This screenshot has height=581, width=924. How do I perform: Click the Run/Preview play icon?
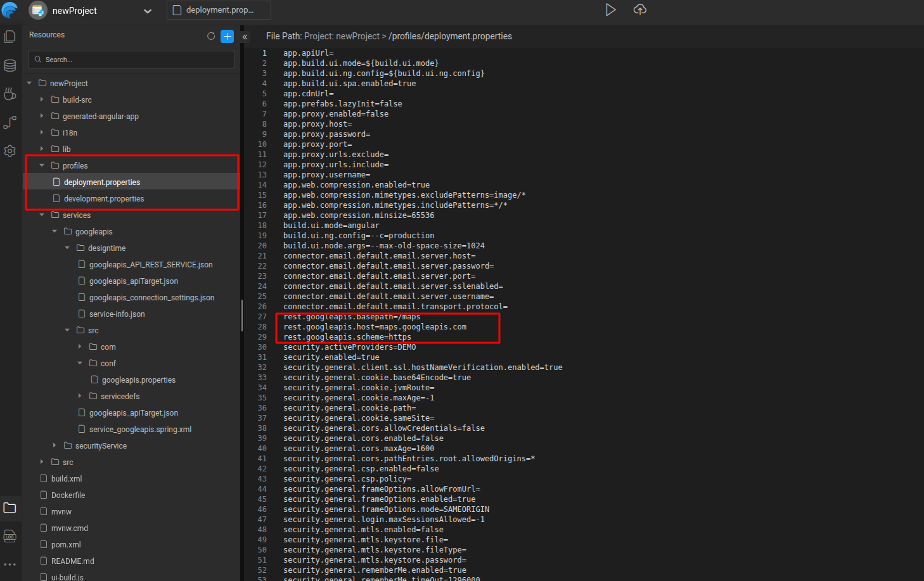tap(610, 10)
